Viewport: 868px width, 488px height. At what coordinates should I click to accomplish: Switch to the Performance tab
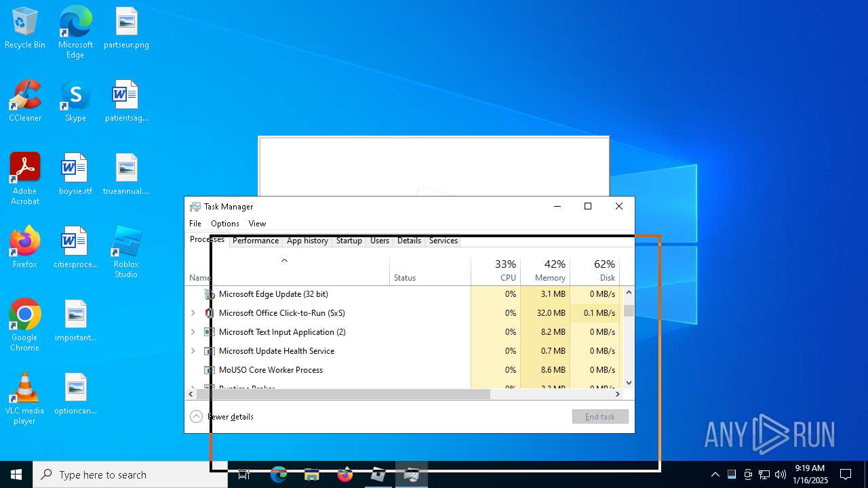click(x=256, y=241)
